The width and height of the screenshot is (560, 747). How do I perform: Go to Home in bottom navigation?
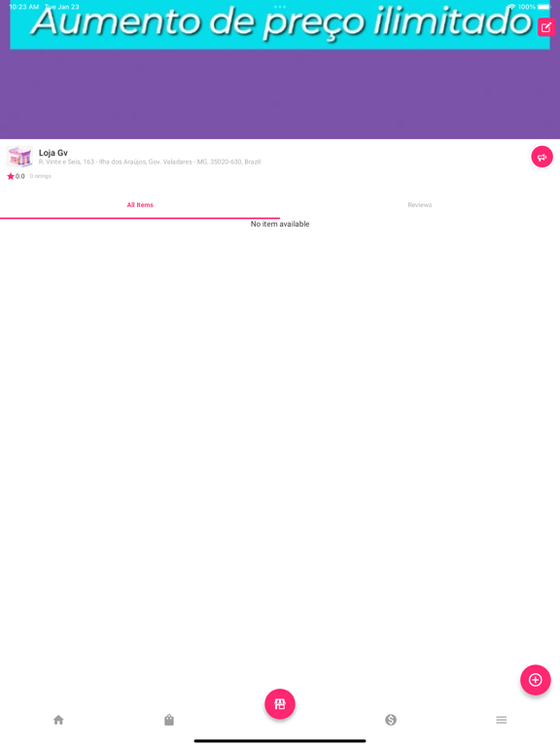coord(58,720)
